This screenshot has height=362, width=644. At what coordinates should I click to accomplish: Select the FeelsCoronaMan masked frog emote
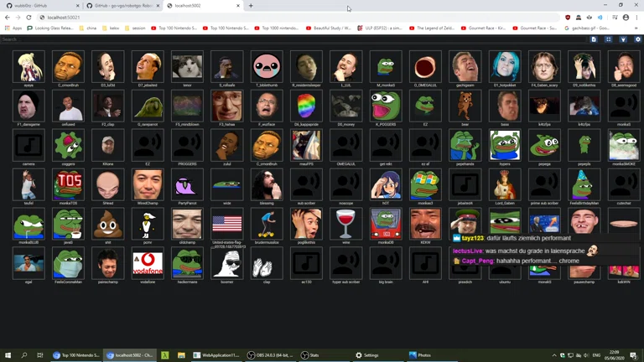click(x=68, y=263)
